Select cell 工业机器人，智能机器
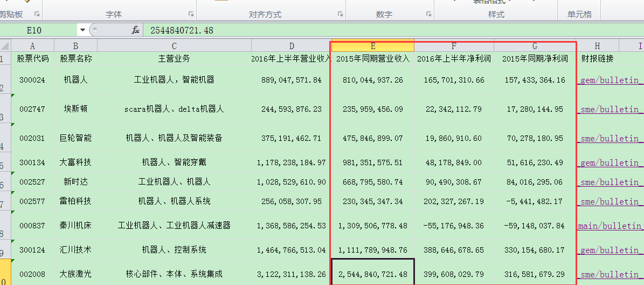This screenshot has width=644, height=285. point(174,80)
